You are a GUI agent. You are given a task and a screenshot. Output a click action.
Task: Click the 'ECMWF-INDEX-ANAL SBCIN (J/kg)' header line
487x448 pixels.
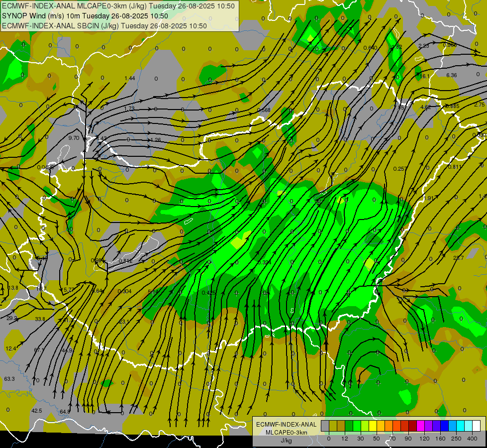(x=104, y=26)
